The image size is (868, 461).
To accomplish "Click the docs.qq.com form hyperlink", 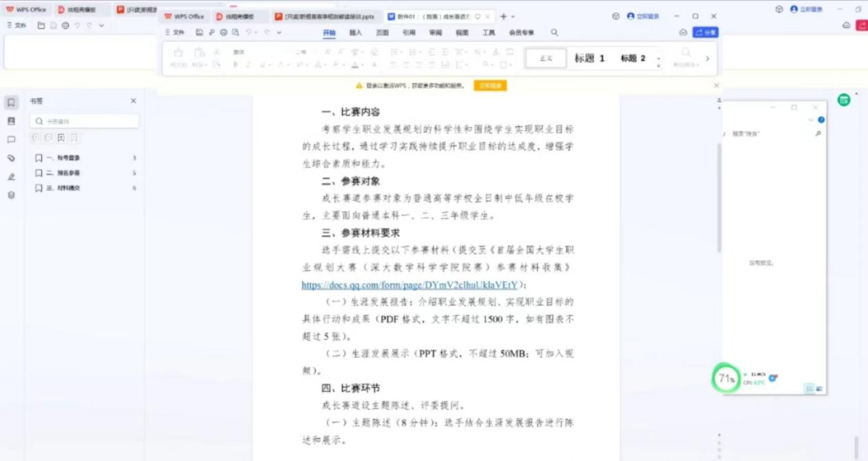I will point(410,284).
